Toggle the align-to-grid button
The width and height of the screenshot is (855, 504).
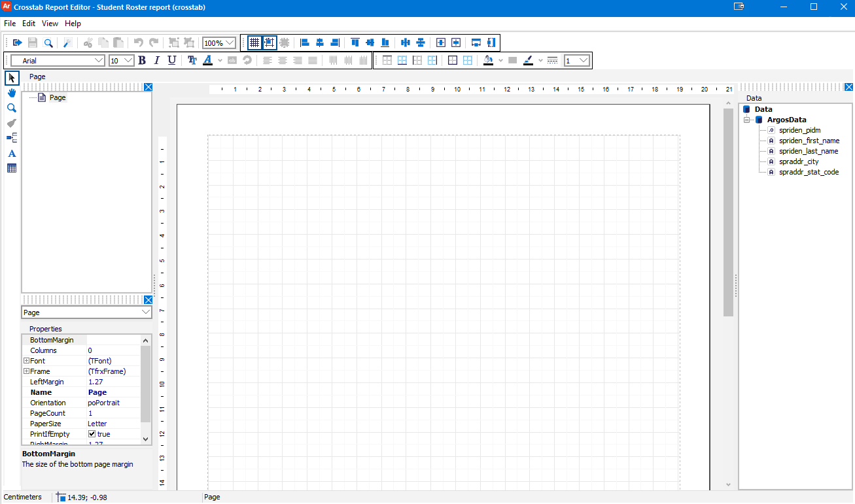point(270,42)
